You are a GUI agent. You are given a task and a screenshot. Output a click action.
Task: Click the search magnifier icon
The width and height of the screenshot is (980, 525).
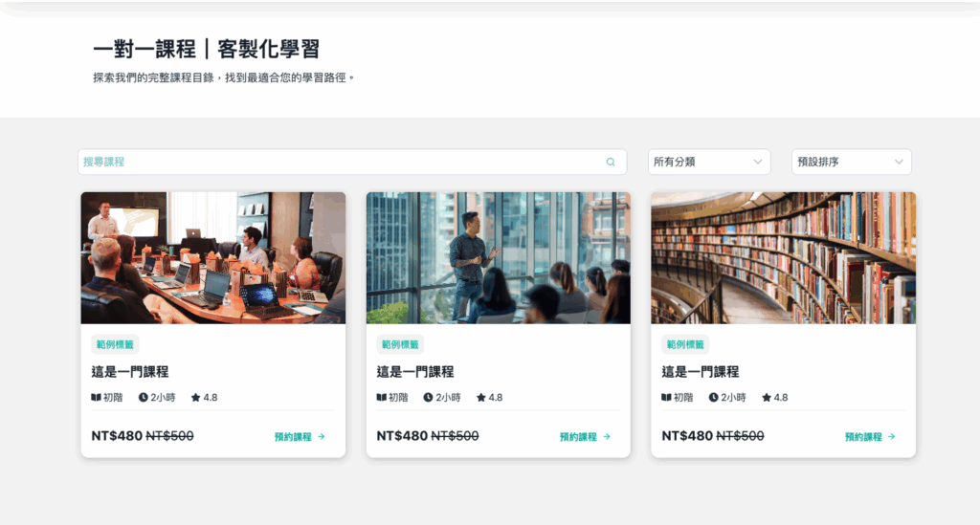(x=611, y=163)
